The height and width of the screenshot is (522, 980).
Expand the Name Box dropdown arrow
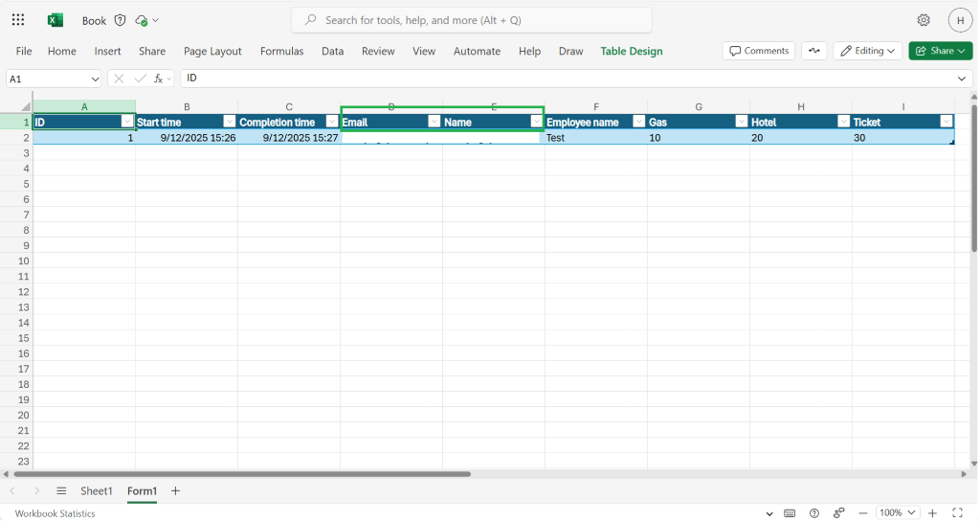pyautogui.click(x=95, y=79)
